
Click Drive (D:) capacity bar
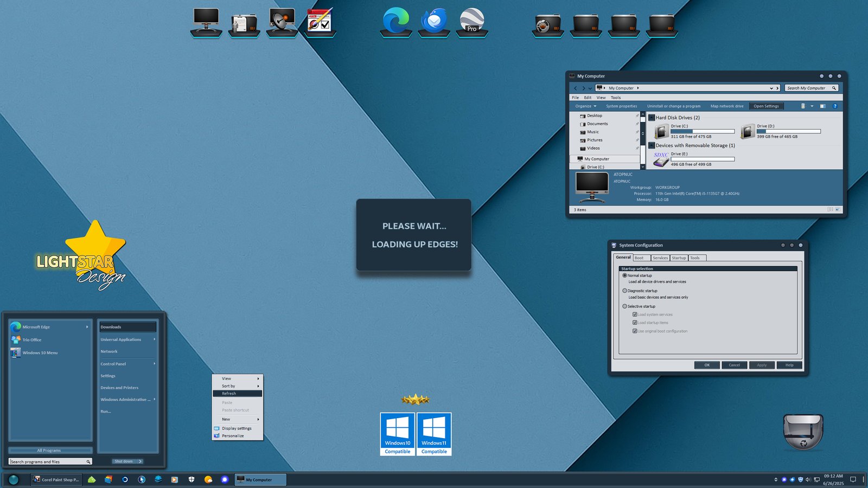coord(789,131)
